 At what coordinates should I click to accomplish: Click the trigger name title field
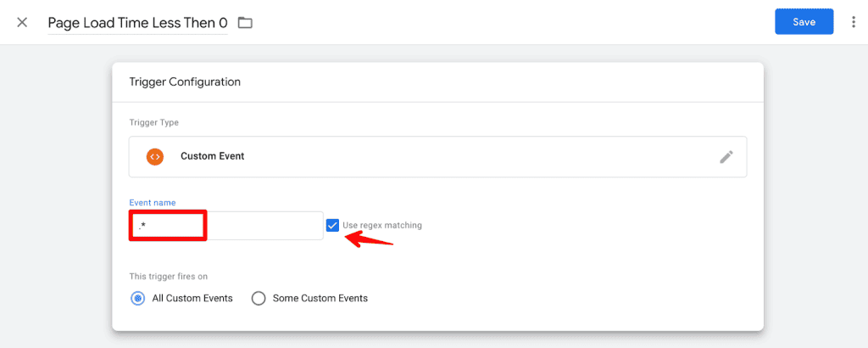[137, 23]
